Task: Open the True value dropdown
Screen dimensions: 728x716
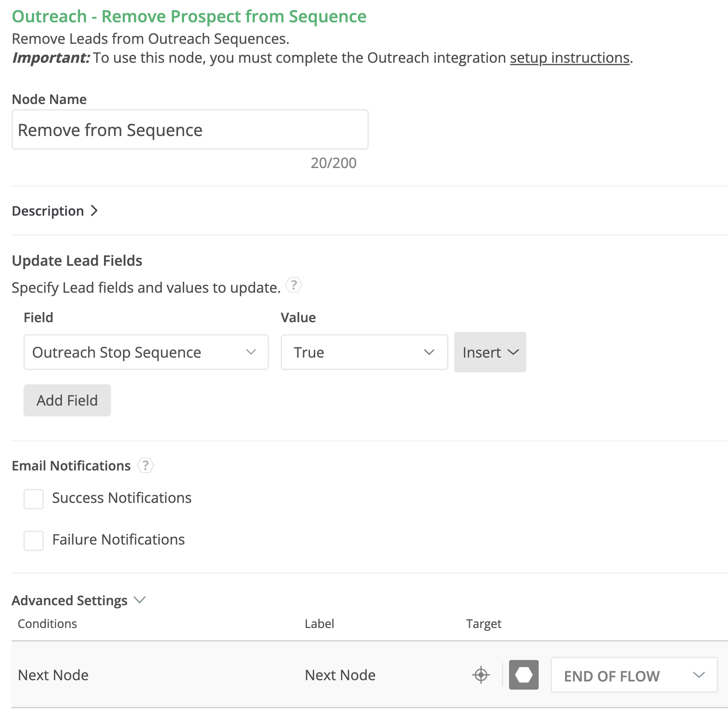Action: pyautogui.click(x=364, y=352)
